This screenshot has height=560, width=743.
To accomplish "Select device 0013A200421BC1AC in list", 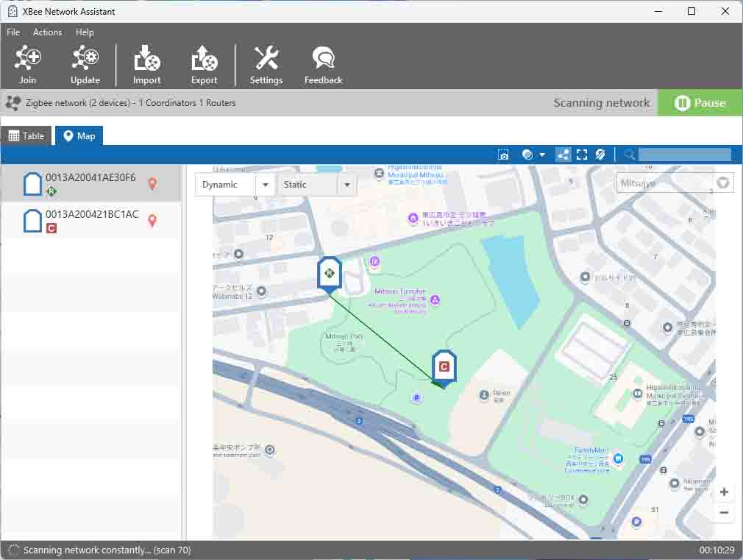I will (90, 221).
